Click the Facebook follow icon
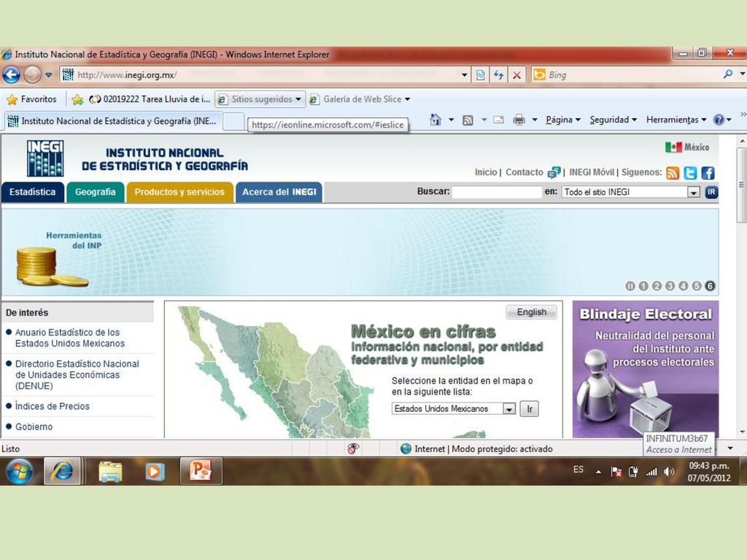The height and width of the screenshot is (560, 747). (x=708, y=173)
